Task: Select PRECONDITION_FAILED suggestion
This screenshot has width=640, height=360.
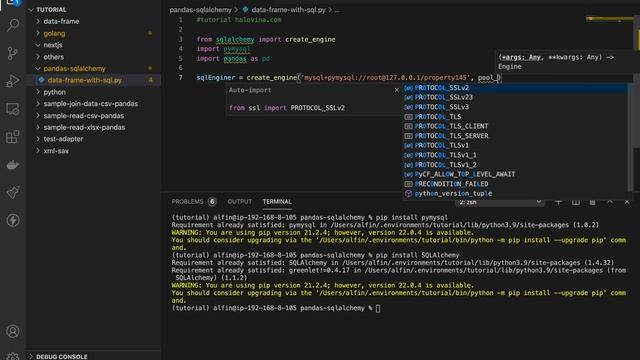Action: (x=515, y=184)
